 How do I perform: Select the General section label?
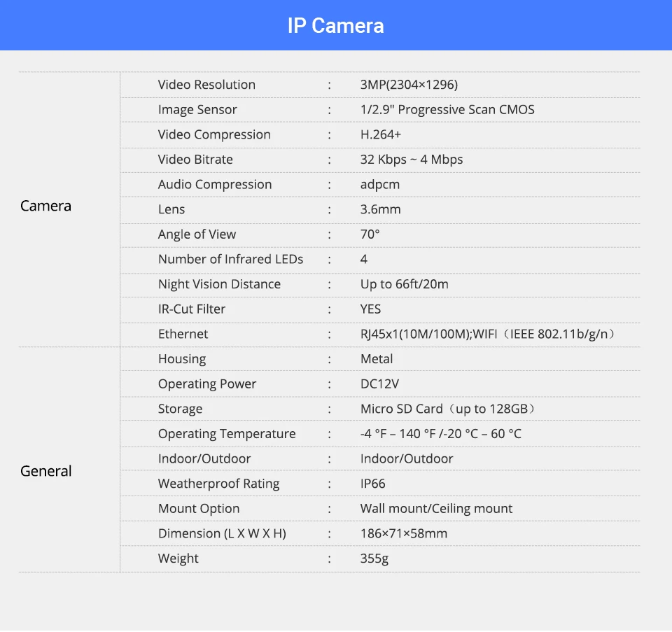coord(45,471)
